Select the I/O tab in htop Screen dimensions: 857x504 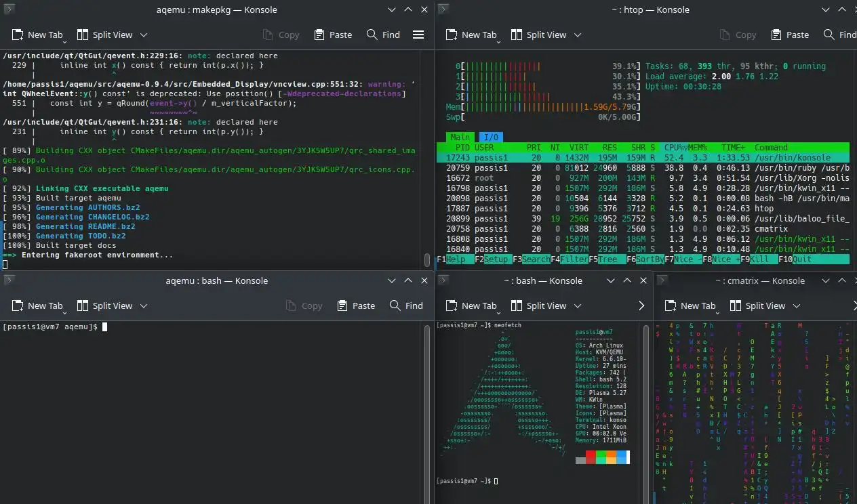[491, 137]
